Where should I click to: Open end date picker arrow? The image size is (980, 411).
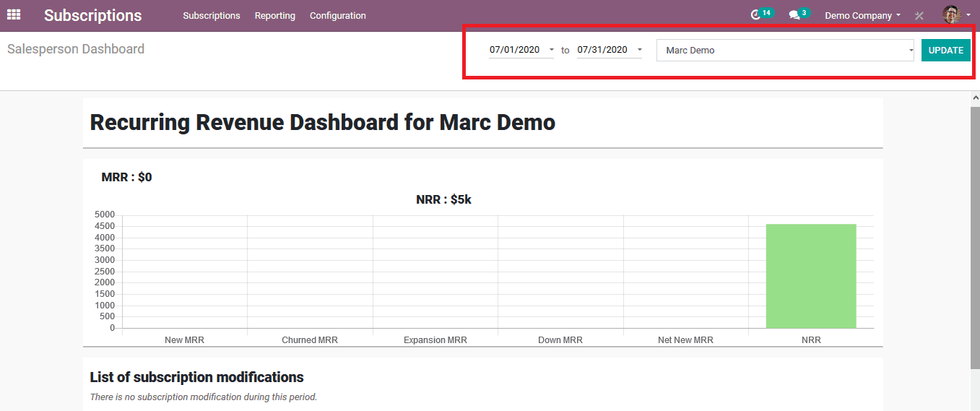click(640, 50)
